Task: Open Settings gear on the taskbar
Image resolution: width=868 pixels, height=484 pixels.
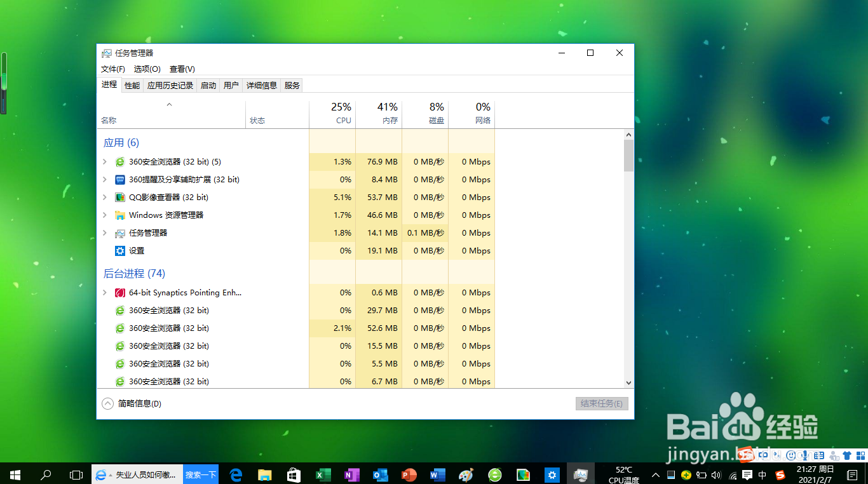Action: (552, 474)
